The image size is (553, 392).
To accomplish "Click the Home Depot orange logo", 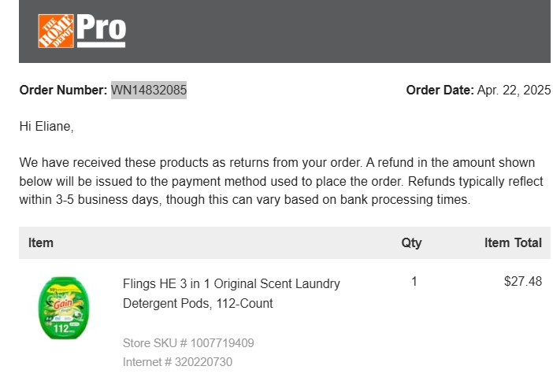I will [56, 31].
